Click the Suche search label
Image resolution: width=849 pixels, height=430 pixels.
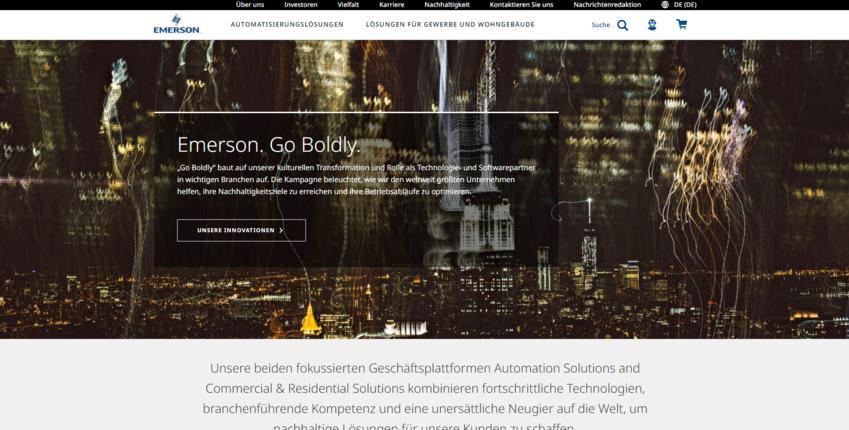tap(600, 25)
